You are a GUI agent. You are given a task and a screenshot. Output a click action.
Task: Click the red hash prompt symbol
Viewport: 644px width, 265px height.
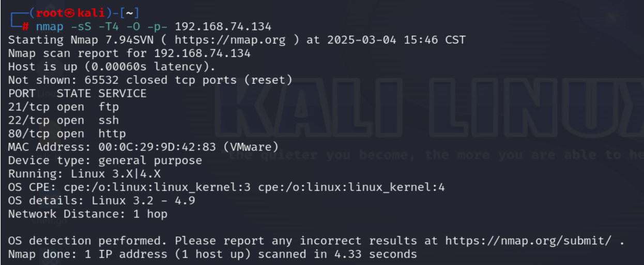(25, 27)
